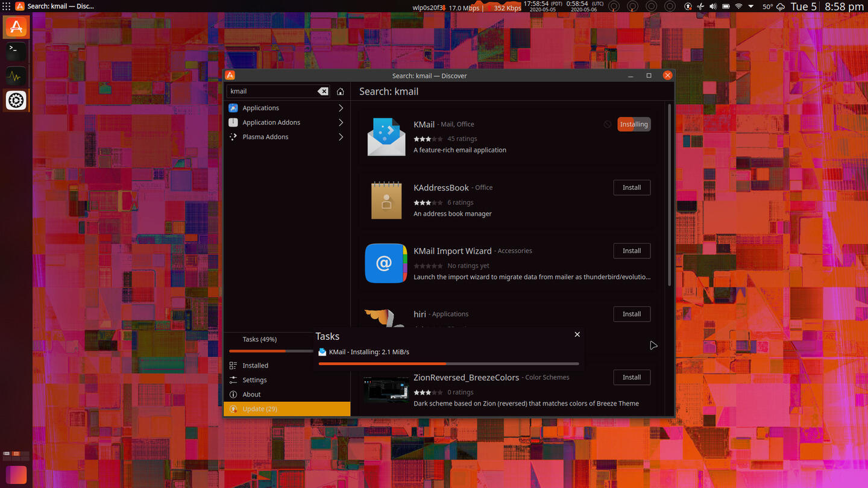Viewport: 868px width, 488px height.
Task: Click the KMail envelope app icon
Action: click(386, 137)
